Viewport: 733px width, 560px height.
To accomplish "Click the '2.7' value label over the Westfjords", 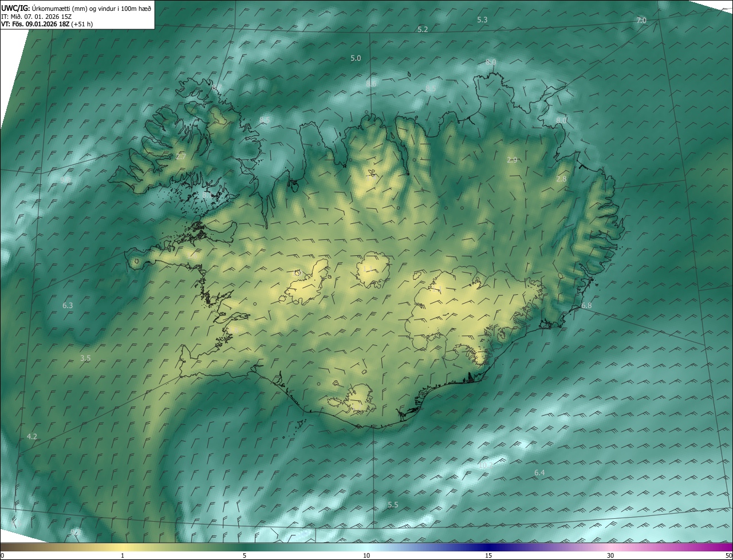I will (181, 156).
